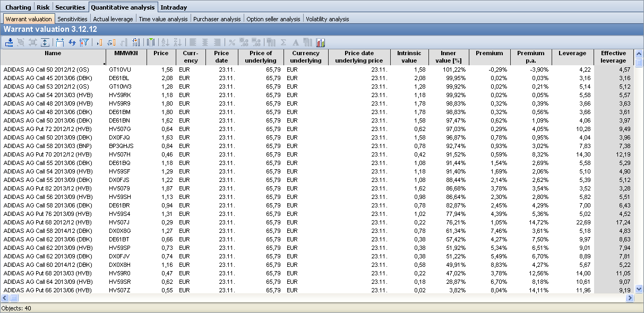Select the Sensitivities sub-tab
The width and height of the screenshot is (644, 313).
pos(72,19)
